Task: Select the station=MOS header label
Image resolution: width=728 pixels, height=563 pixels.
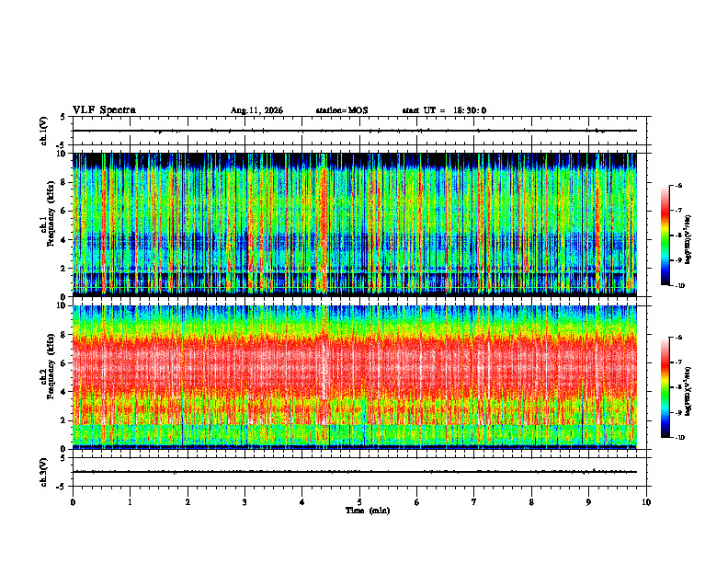Action: [x=342, y=110]
